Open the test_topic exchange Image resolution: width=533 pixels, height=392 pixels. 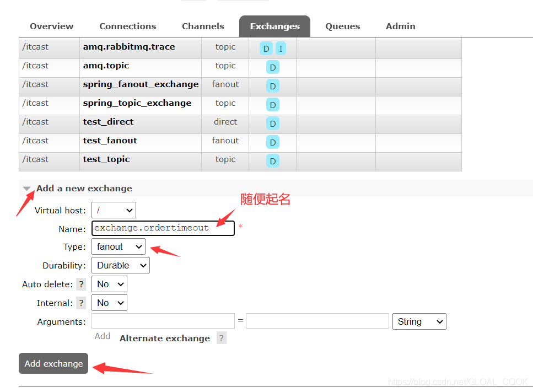[106, 159]
